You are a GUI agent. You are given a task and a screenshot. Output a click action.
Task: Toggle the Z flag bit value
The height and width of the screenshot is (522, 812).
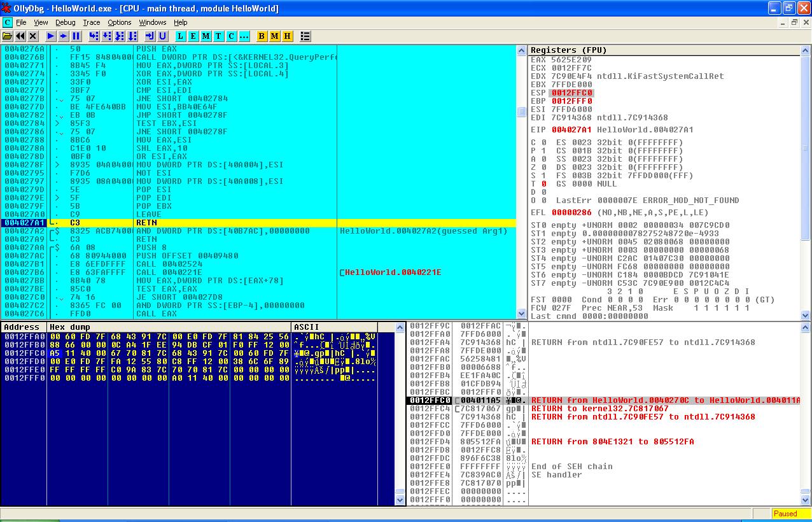click(x=543, y=167)
